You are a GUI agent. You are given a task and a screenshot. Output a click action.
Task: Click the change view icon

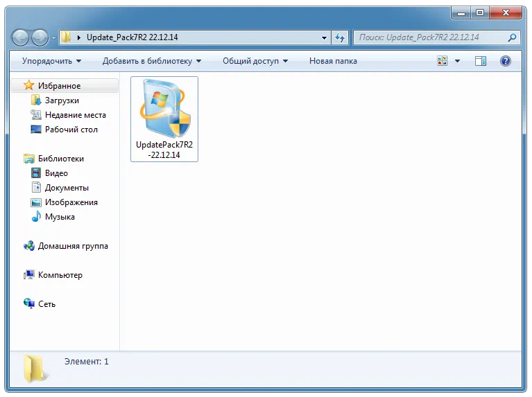click(442, 61)
